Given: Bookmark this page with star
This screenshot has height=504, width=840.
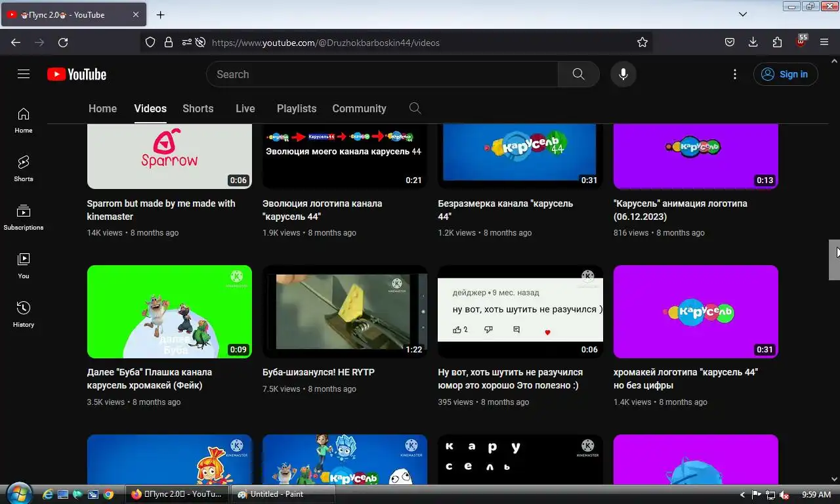Looking at the screenshot, I should click(642, 42).
